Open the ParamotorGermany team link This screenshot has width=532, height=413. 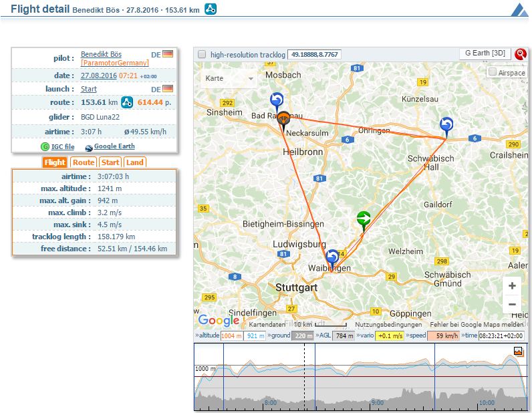pos(115,63)
